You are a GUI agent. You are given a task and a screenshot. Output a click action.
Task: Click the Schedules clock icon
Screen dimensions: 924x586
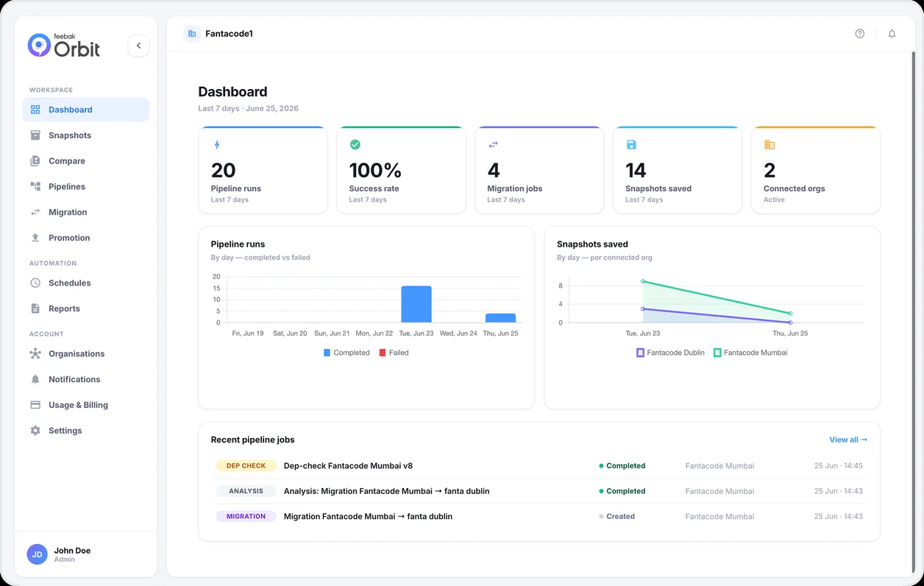coord(35,283)
